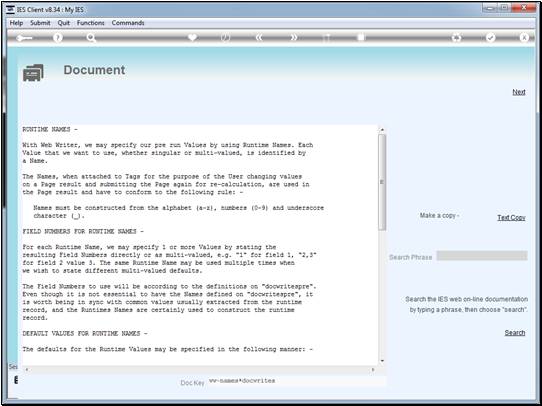Click the Search link
Viewport: 542px width, 406px height.
515,332
